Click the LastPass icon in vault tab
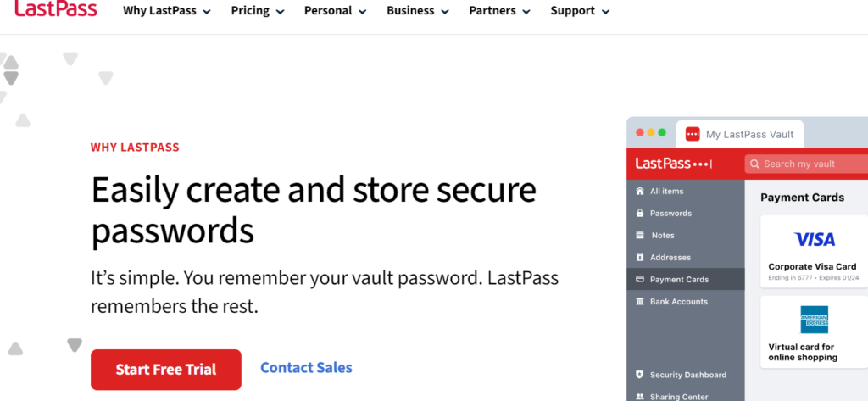Screen dimensions: 868x401 [x=693, y=134]
